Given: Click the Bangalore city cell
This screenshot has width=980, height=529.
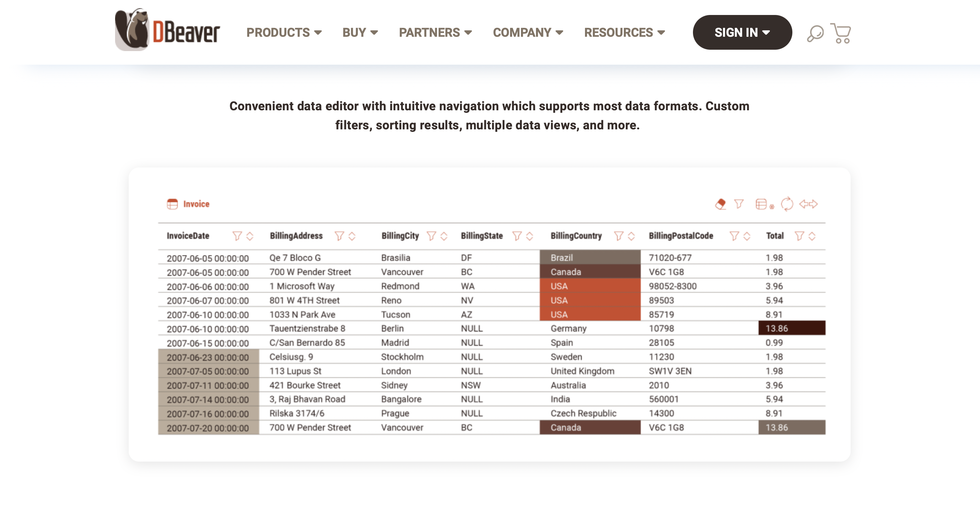Looking at the screenshot, I should [x=401, y=399].
